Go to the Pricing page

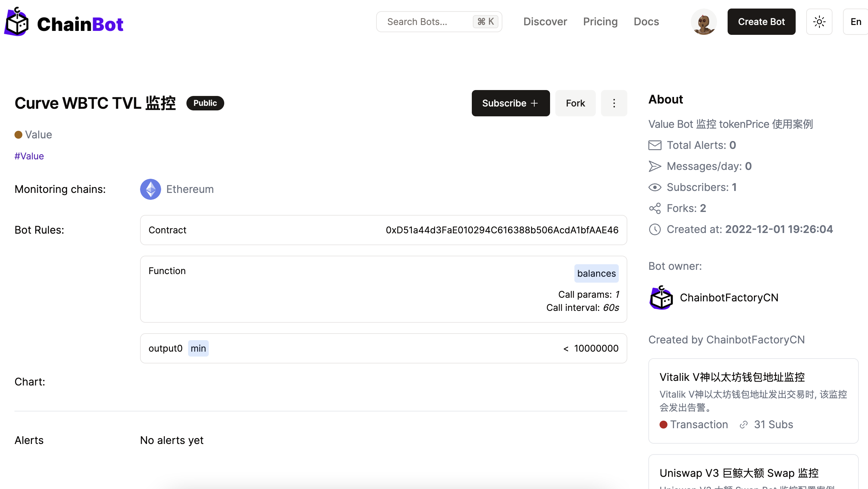click(600, 22)
